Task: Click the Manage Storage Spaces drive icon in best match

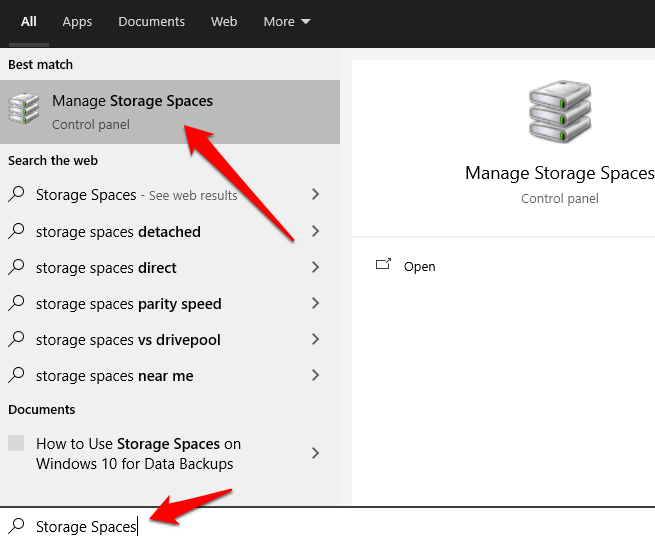Action: (x=23, y=110)
